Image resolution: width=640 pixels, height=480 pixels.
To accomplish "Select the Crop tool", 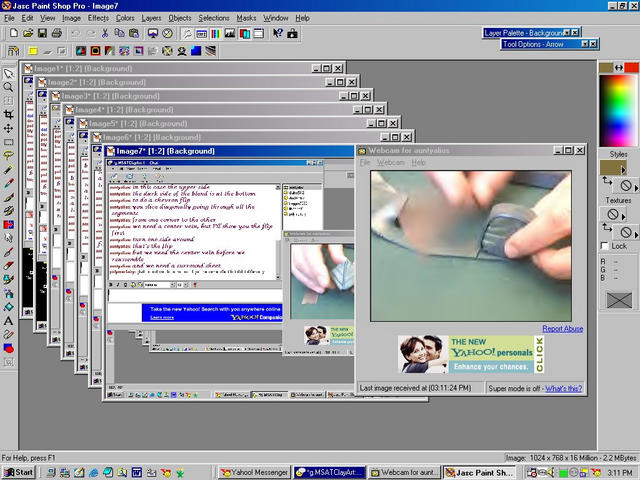I will click(x=8, y=114).
